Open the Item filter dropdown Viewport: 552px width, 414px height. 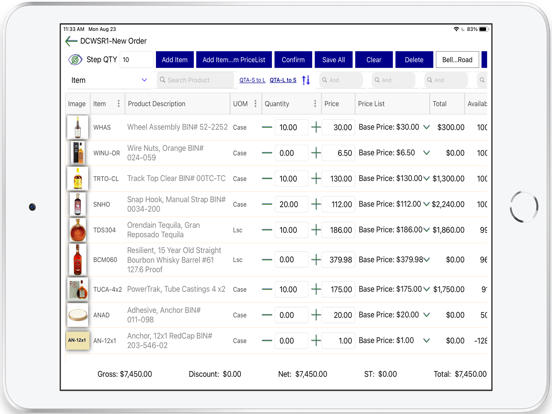[x=109, y=80]
